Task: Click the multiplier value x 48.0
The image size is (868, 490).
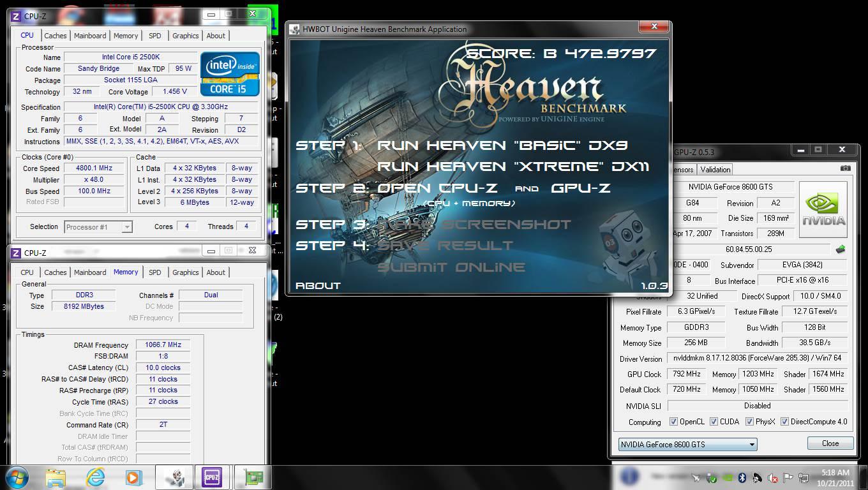Action: (94, 180)
